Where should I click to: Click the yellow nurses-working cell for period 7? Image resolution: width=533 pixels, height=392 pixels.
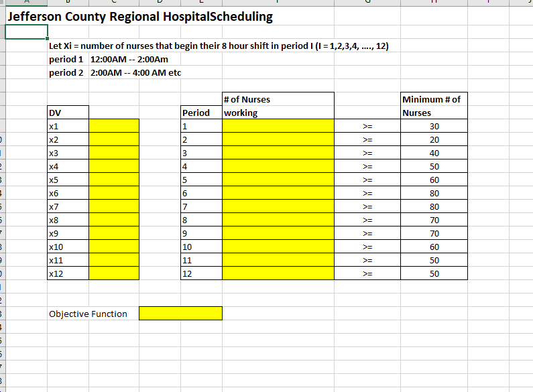[x=278, y=206]
